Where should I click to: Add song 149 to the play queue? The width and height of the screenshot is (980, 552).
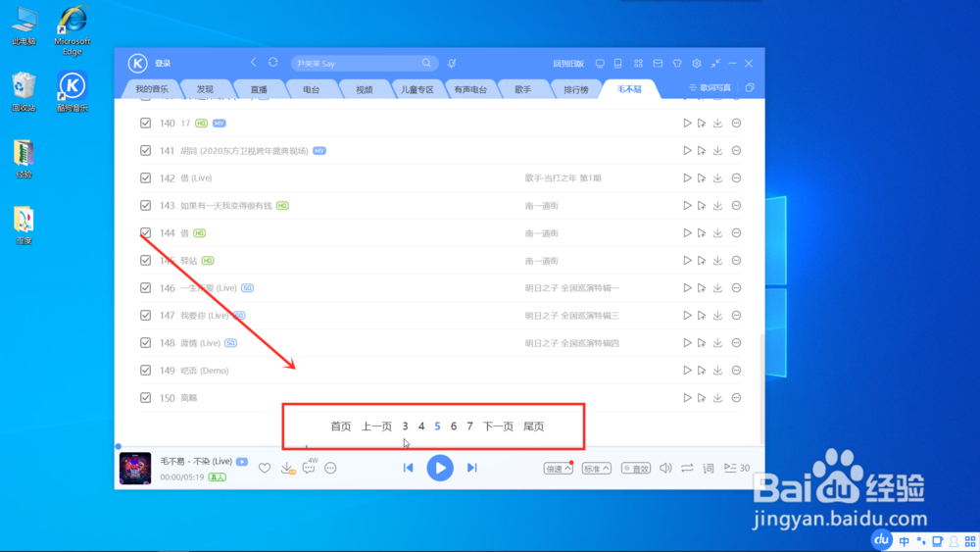702,371
